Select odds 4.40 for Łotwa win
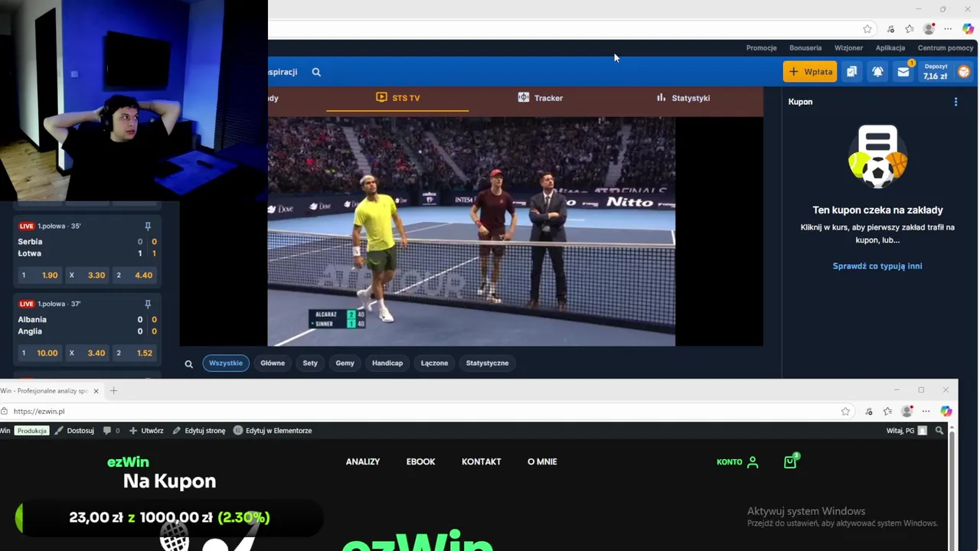 [134, 275]
